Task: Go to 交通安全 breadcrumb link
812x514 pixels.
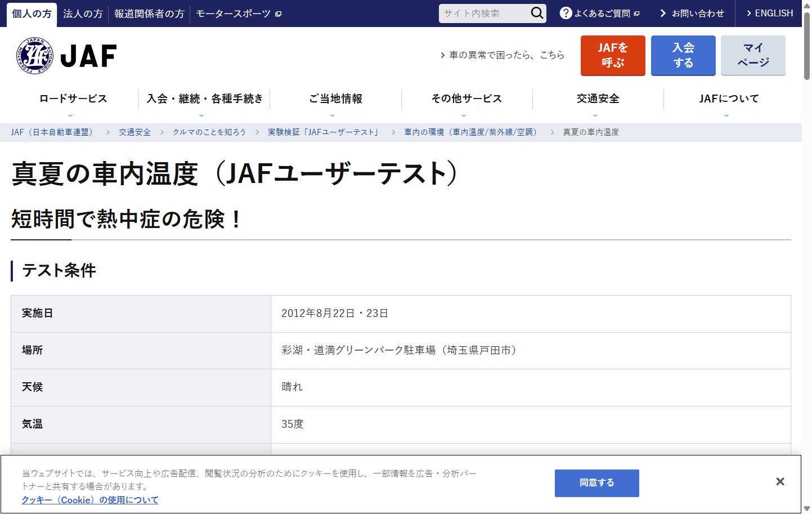Action: 134,132
